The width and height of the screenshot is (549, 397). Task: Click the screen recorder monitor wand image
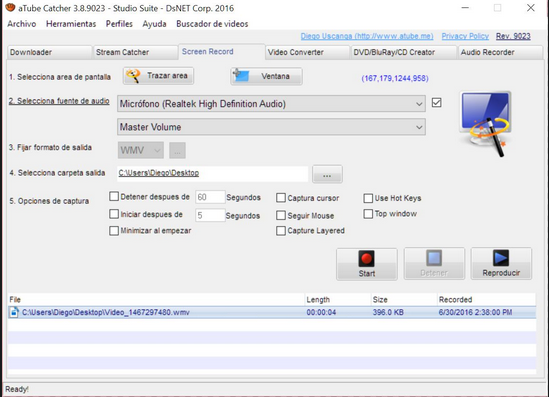coord(486,124)
